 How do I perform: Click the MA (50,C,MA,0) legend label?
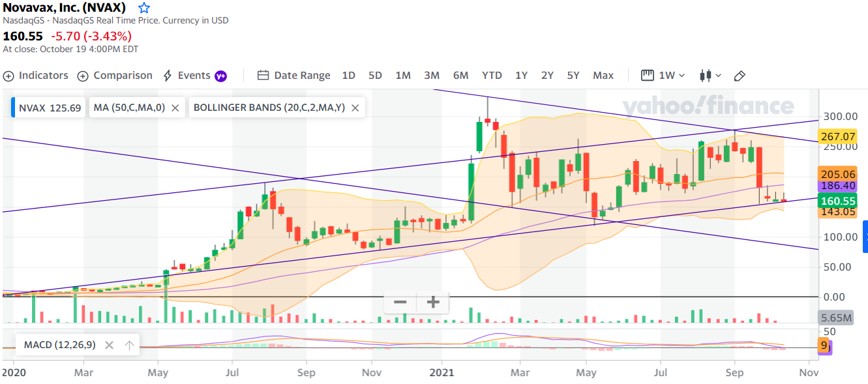click(129, 108)
